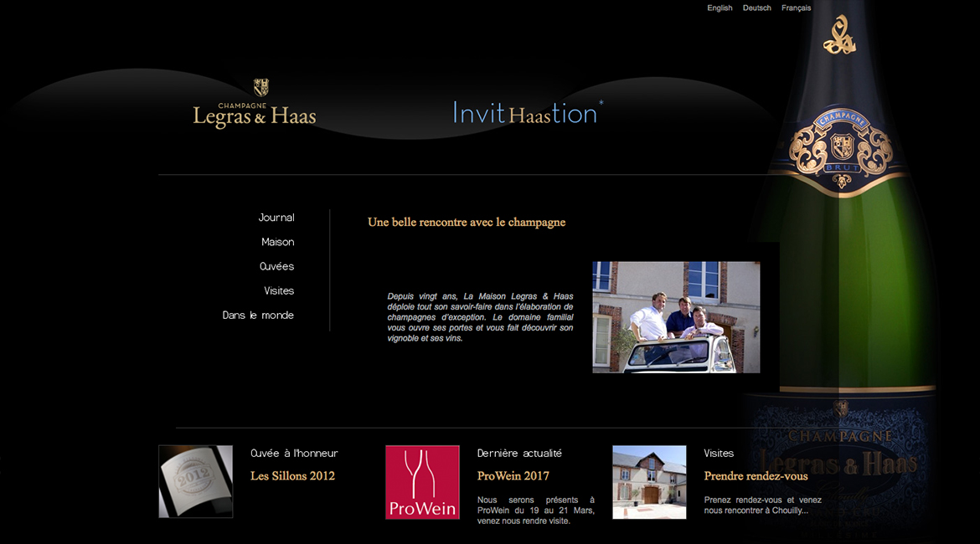Screen dimensions: 980x544
Task: Open the Maison menu item
Action: 277,242
